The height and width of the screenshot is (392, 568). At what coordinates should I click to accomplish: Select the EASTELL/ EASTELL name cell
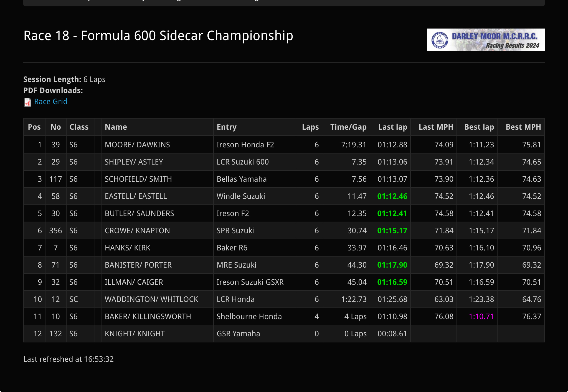(158, 196)
